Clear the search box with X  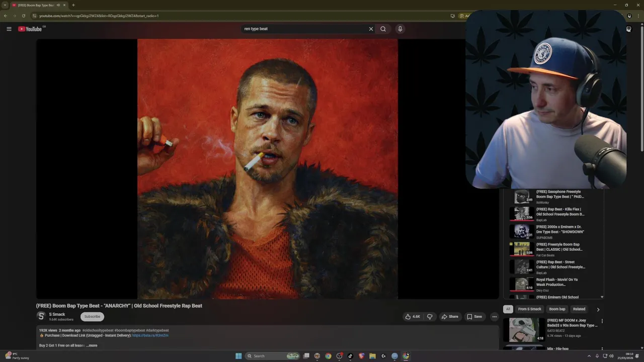tap(371, 29)
